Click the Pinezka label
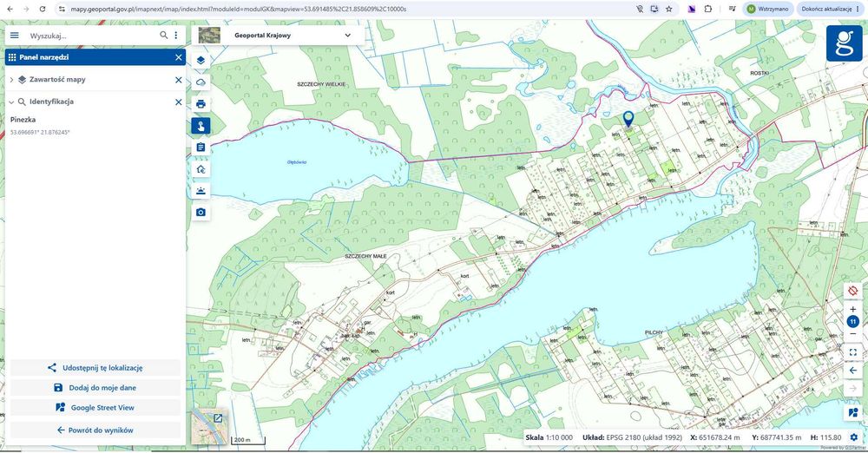The image size is (868, 453). click(x=23, y=120)
